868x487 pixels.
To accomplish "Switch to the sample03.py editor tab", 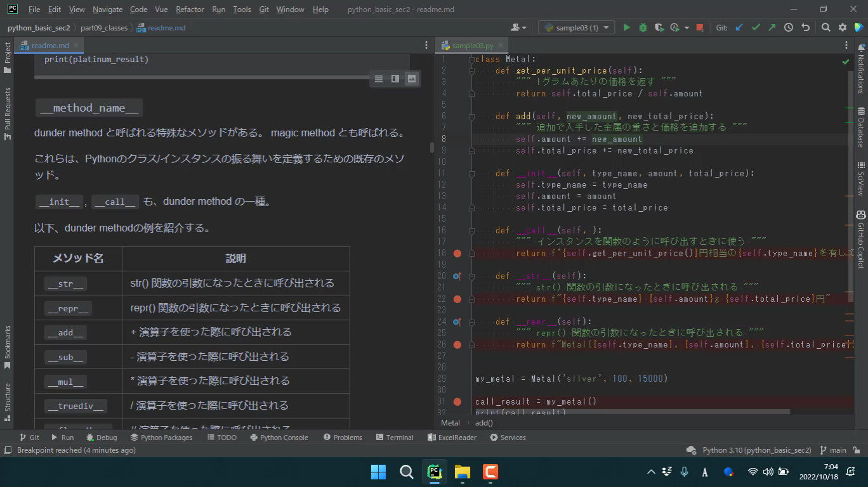I will point(472,46).
